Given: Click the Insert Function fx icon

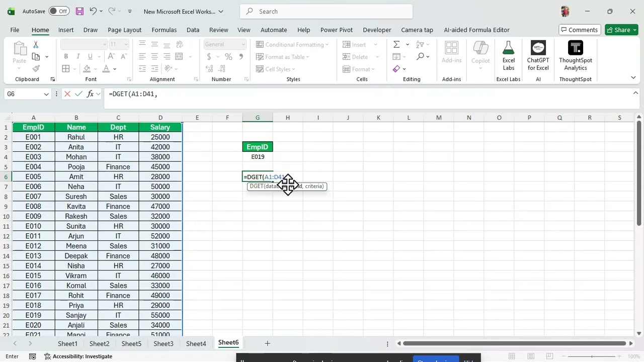Looking at the screenshot, I should (90, 94).
